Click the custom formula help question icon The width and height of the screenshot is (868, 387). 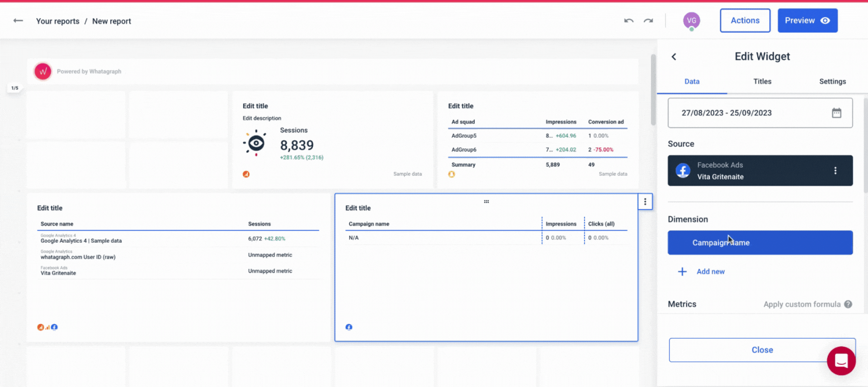coord(848,304)
